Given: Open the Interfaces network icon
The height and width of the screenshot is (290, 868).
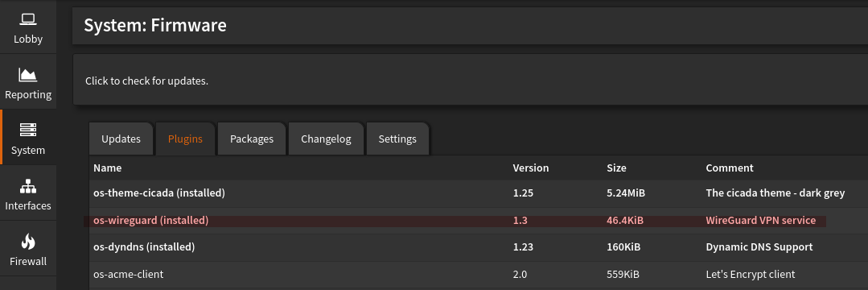Looking at the screenshot, I should tap(27, 186).
